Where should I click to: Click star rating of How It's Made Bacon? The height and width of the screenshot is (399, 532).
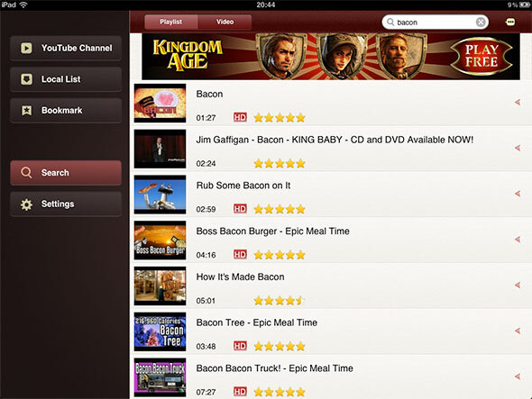pyautogui.click(x=279, y=301)
